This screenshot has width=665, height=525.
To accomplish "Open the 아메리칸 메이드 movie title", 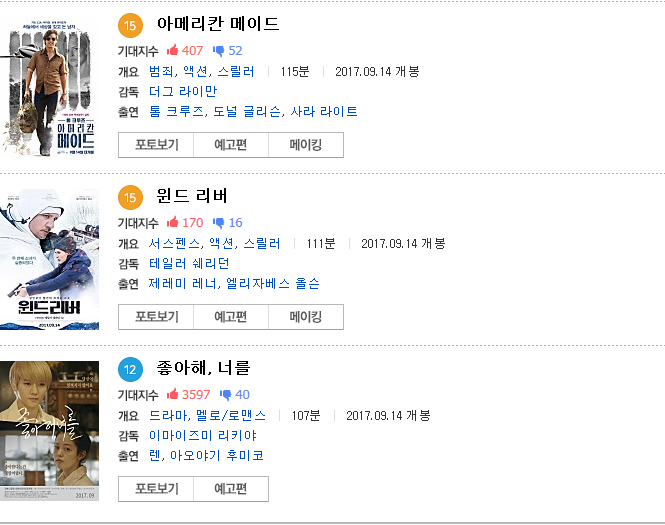I will [218, 24].
